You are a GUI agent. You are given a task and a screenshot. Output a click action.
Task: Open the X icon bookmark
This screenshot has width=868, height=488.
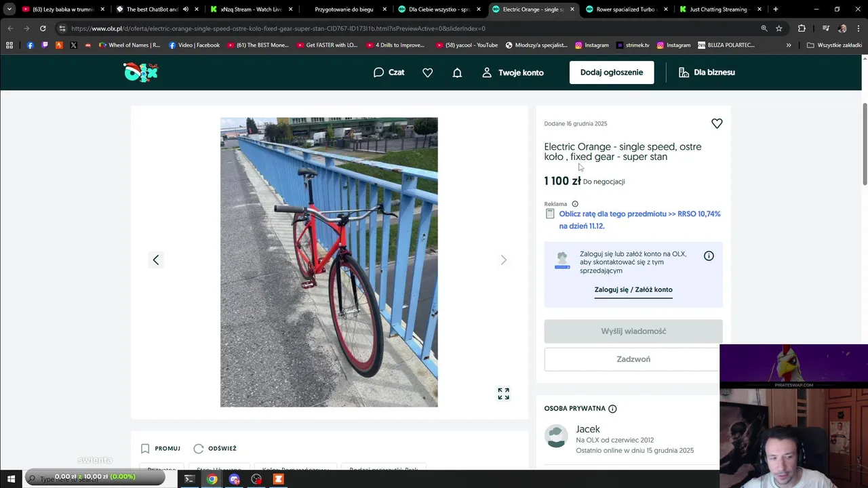pos(73,45)
